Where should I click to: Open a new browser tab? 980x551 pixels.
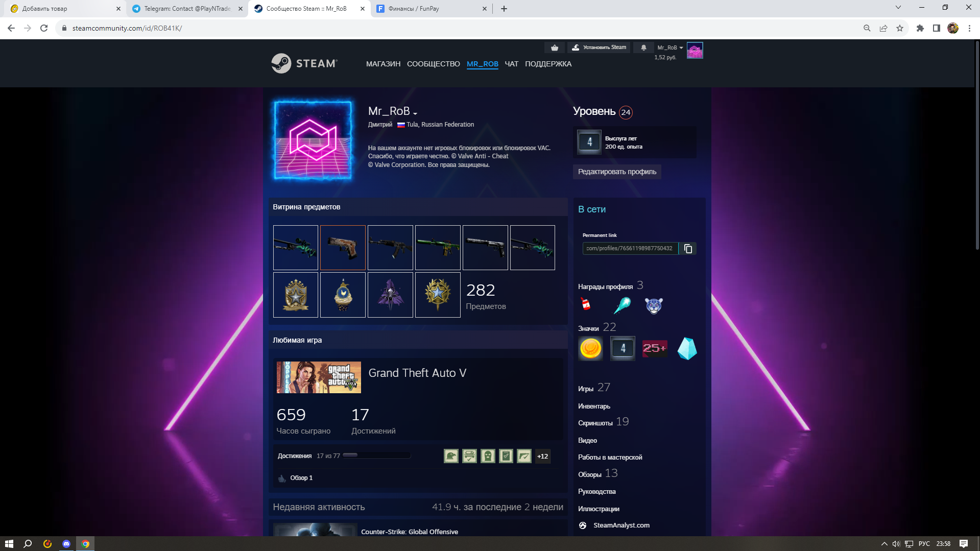pos(504,9)
